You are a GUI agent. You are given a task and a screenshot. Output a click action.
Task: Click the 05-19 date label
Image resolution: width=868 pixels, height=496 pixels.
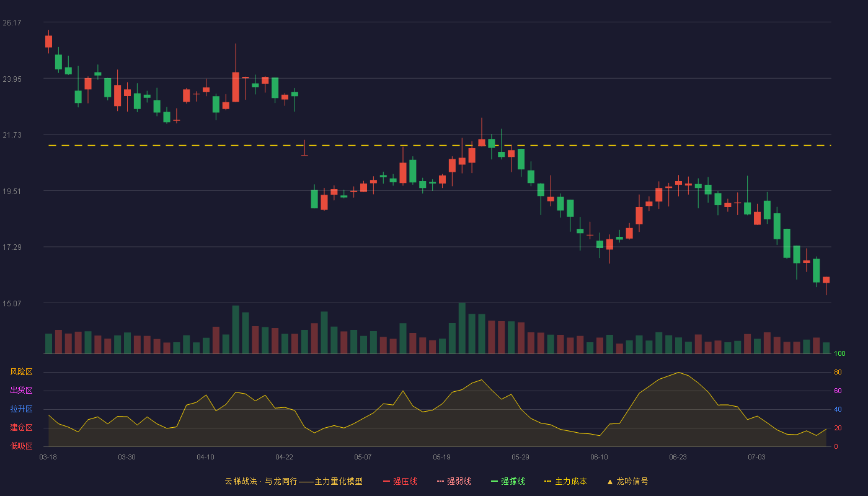441,457
